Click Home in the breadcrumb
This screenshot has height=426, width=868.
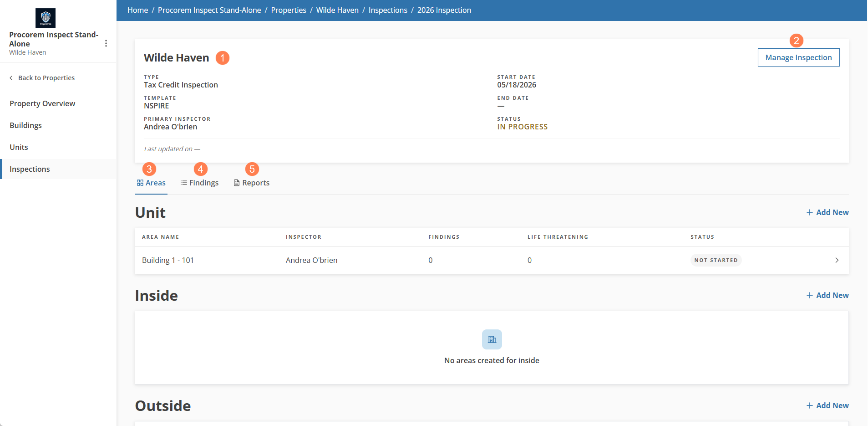137,10
